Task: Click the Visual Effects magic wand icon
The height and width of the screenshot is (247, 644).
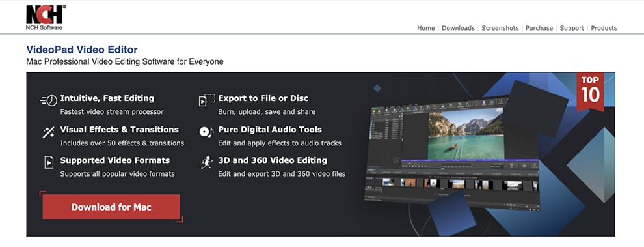Action: point(49,132)
